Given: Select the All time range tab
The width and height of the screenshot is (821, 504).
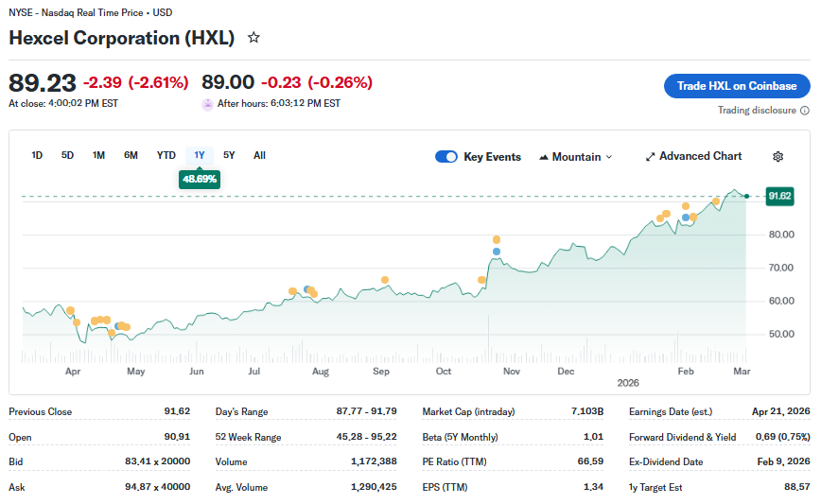Looking at the screenshot, I should 260,155.
